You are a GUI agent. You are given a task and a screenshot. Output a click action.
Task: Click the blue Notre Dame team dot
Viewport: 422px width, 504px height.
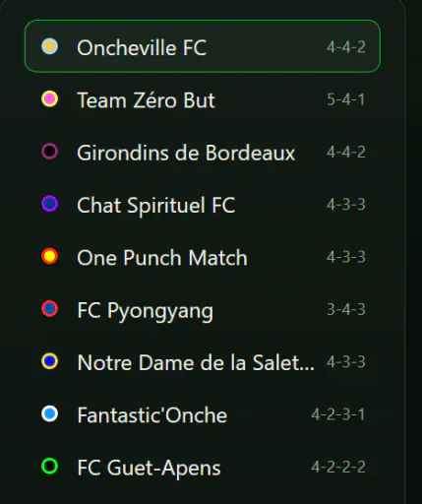[49, 361]
